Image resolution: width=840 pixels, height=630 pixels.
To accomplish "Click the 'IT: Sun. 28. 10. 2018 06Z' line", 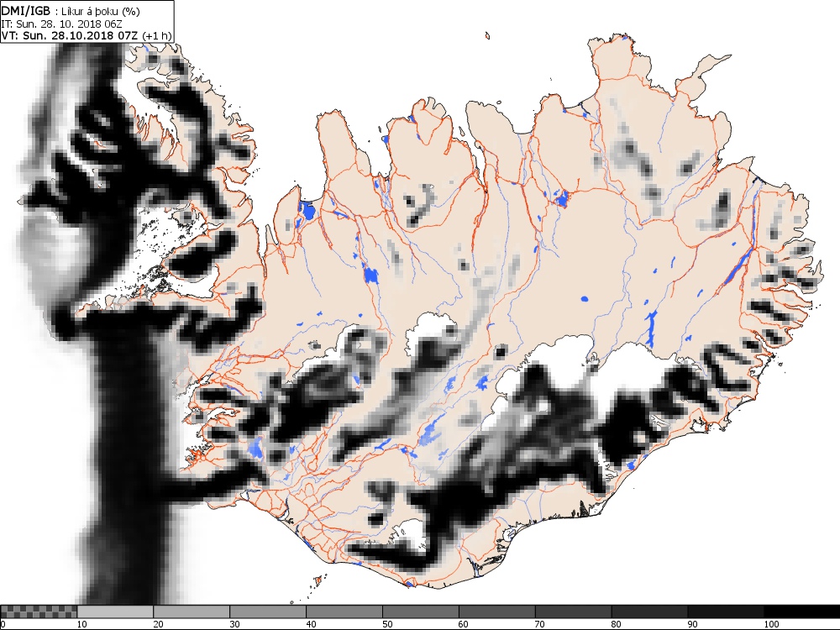I will 61,24.
